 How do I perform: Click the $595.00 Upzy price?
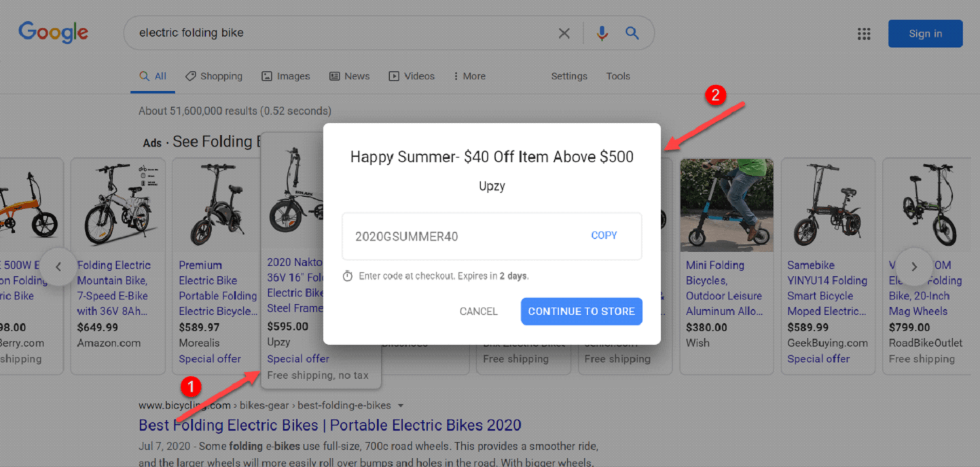click(x=287, y=326)
